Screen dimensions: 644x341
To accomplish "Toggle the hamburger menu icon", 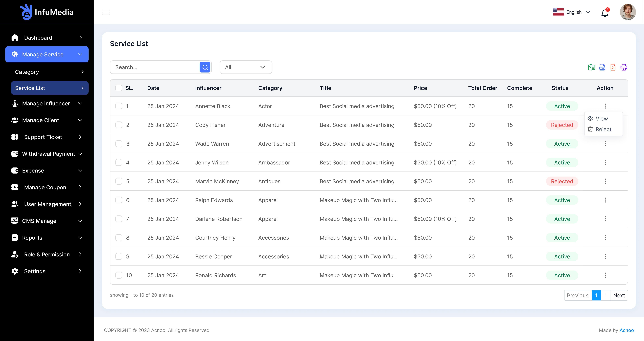I will click(106, 12).
